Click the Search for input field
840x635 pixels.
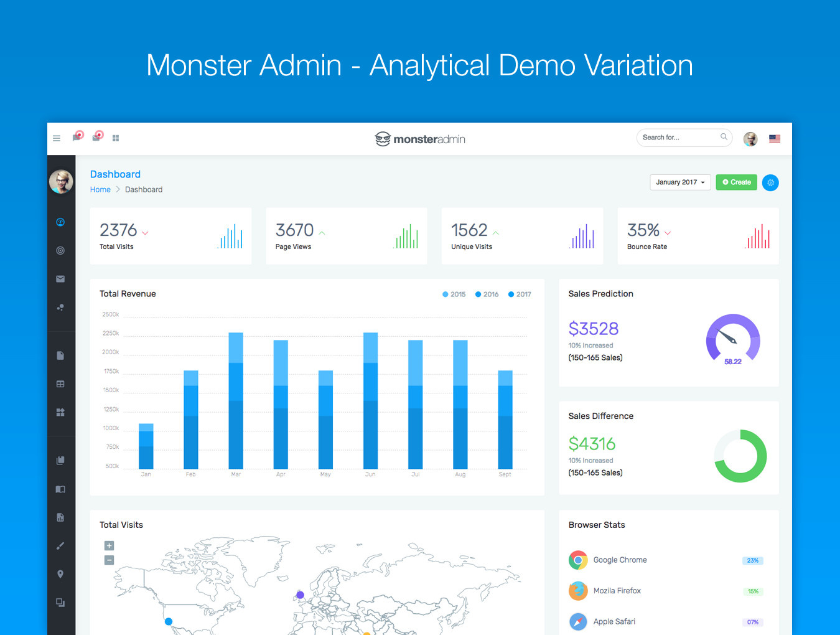coord(678,138)
